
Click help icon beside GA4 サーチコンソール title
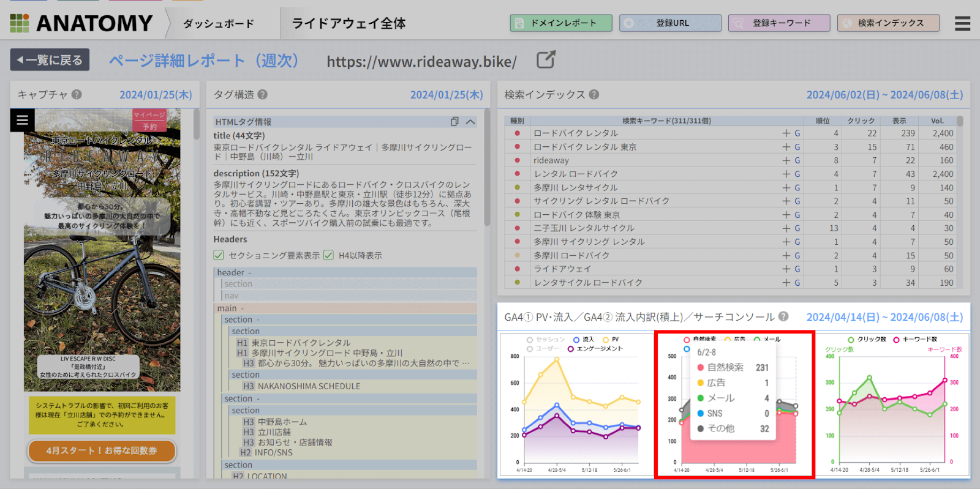coord(783,316)
